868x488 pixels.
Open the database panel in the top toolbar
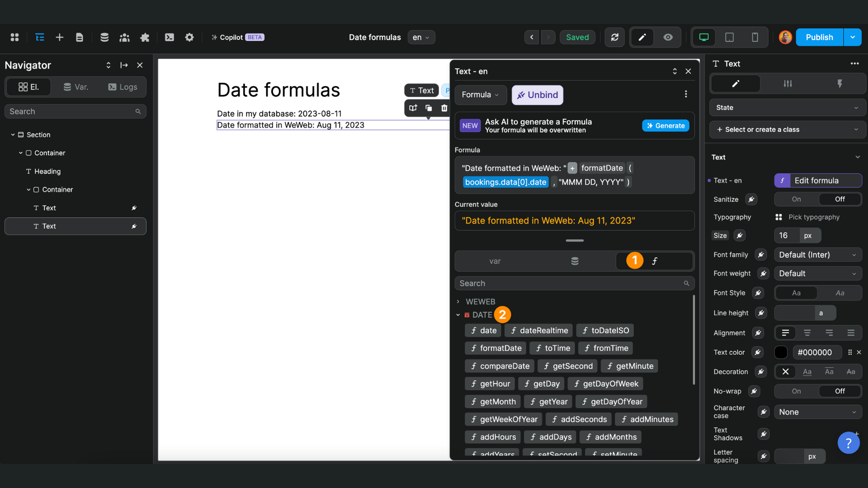tap(104, 37)
